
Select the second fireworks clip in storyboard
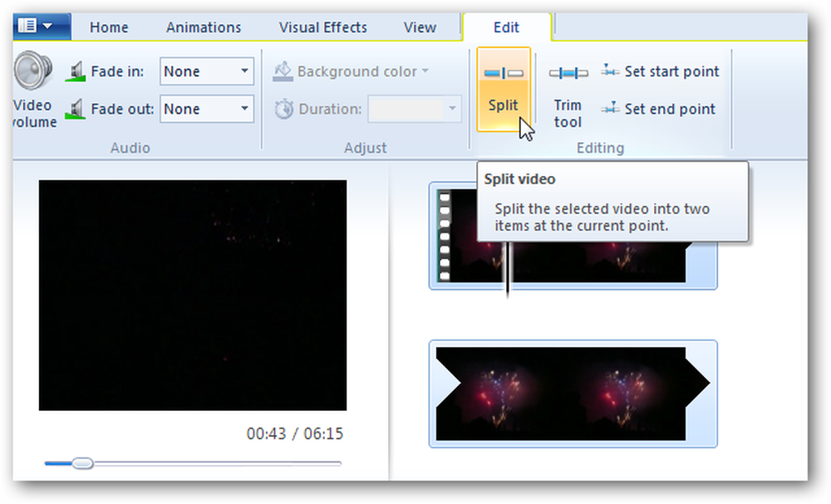tap(573, 394)
